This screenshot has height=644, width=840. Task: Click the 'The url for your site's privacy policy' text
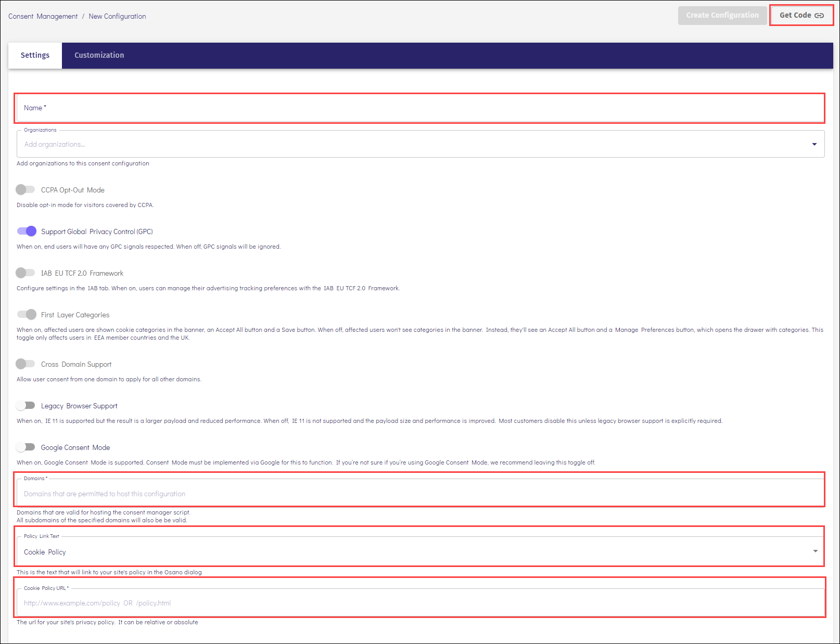click(107, 622)
